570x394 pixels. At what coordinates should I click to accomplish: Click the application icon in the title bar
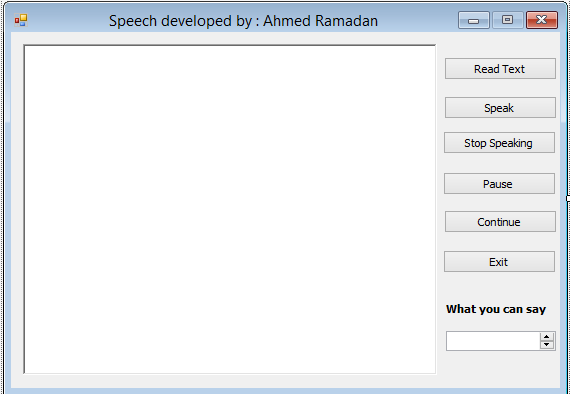coord(21,20)
